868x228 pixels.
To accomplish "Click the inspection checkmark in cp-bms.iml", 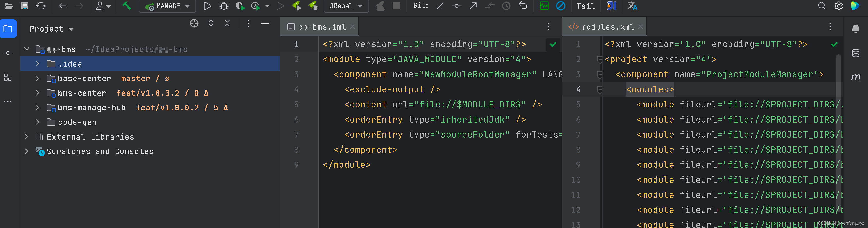I will click(553, 44).
